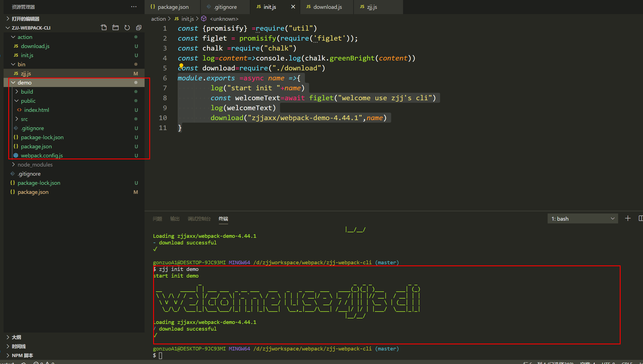Close the init.js editor tab
Screen dimensions: 643x364
tap(293, 7)
